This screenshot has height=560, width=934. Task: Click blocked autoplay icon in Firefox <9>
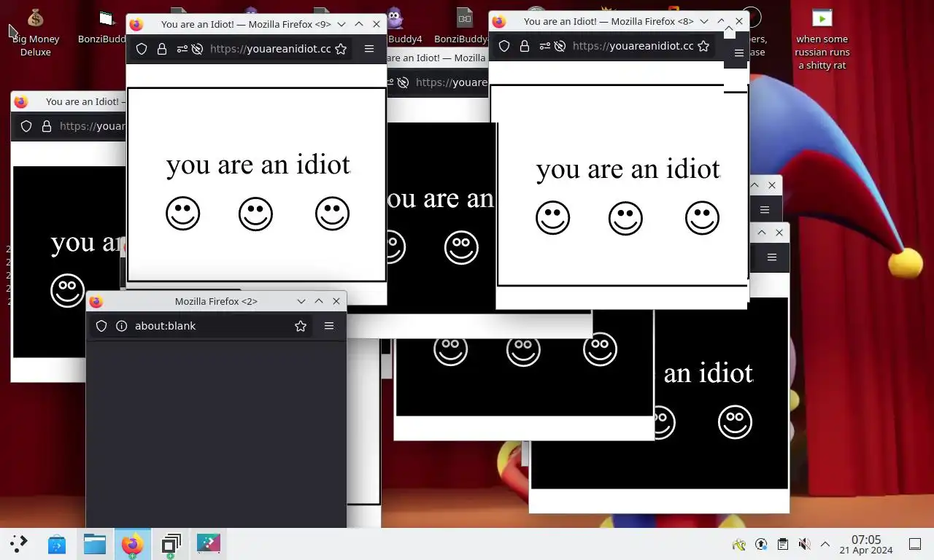(197, 49)
